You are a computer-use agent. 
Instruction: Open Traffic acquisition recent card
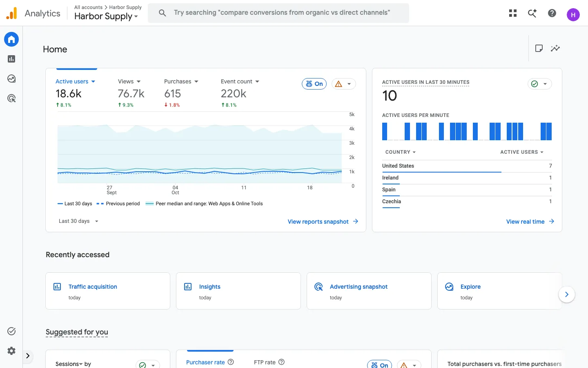click(x=108, y=291)
